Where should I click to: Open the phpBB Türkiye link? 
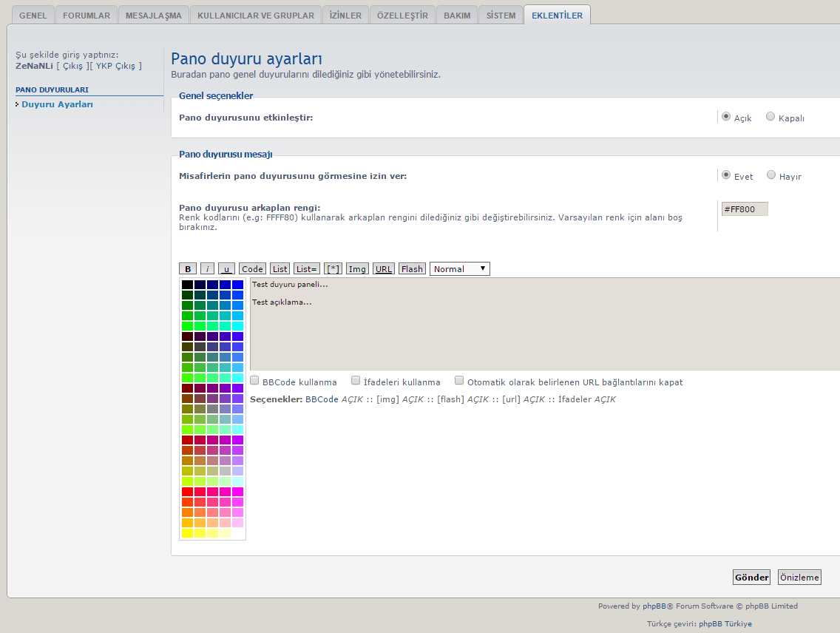725,623
